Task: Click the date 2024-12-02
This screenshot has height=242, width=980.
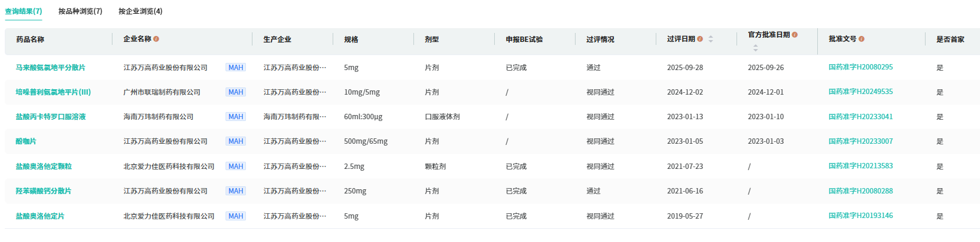Action: coord(685,92)
